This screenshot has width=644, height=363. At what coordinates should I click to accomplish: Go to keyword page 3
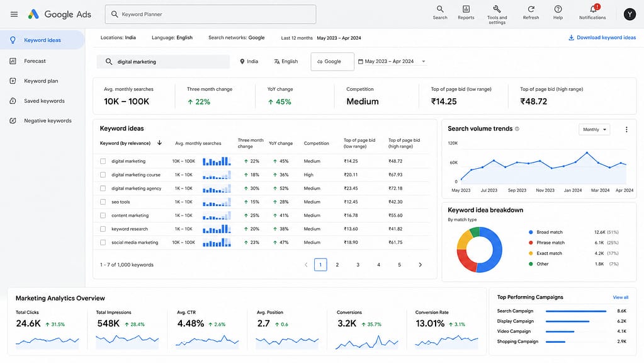(358, 265)
